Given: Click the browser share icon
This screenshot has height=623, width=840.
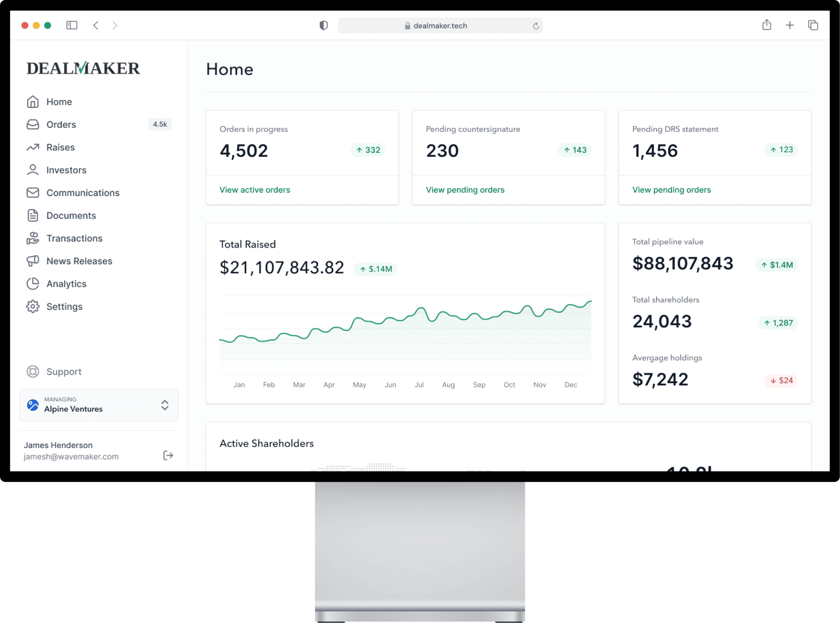Looking at the screenshot, I should 767,25.
